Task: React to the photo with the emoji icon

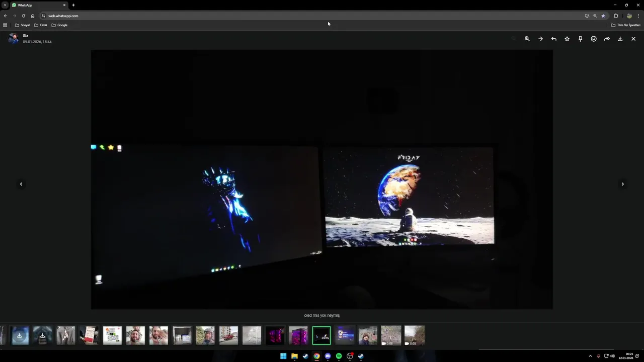Action: [x=594, y=39]
